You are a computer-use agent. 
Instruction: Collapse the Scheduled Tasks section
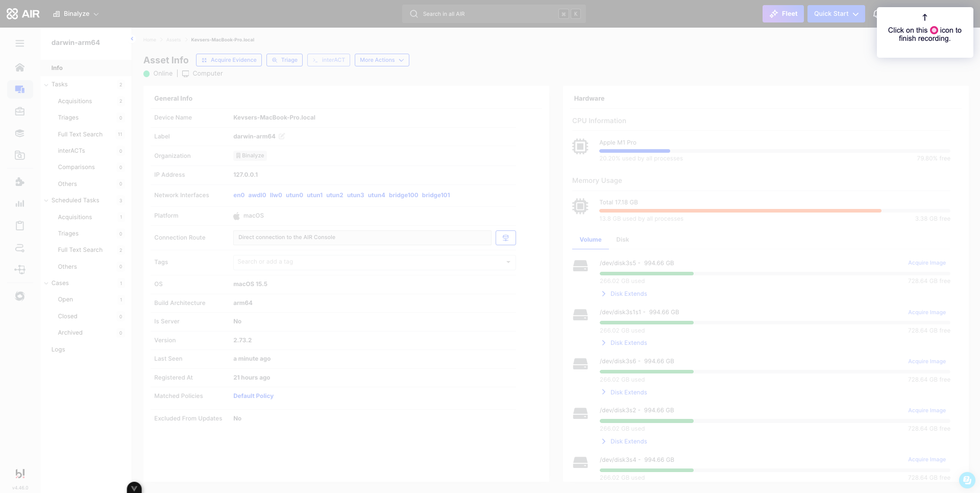pos(46,201)
